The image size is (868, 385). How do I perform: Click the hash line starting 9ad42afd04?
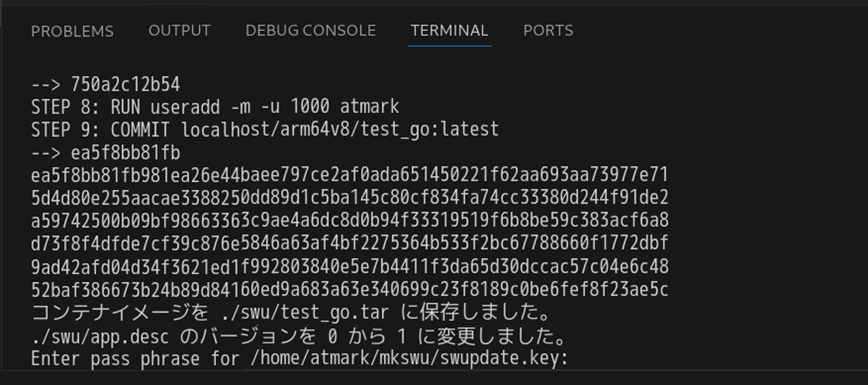349,267
